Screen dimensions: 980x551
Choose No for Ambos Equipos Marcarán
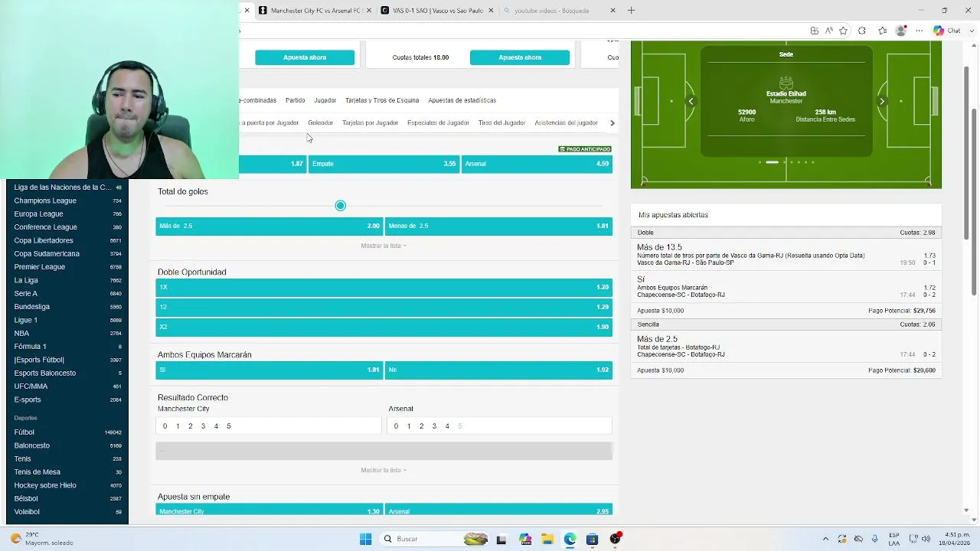point(498,370)
